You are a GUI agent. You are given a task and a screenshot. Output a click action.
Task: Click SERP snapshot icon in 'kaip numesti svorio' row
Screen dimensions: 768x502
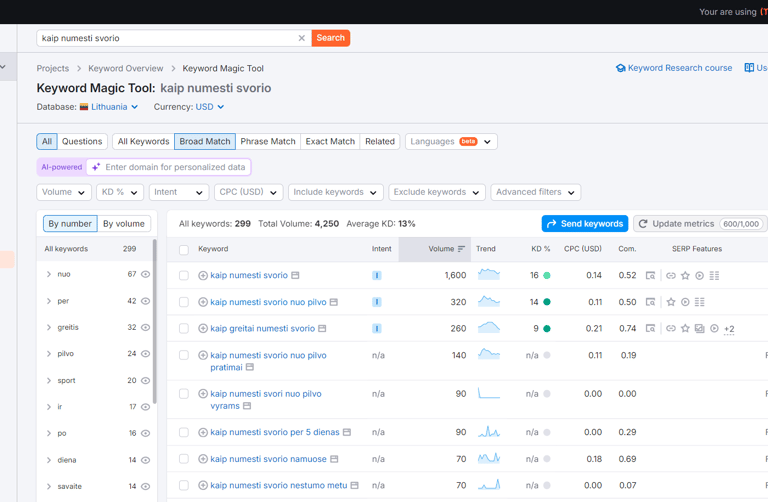point(650,276)
